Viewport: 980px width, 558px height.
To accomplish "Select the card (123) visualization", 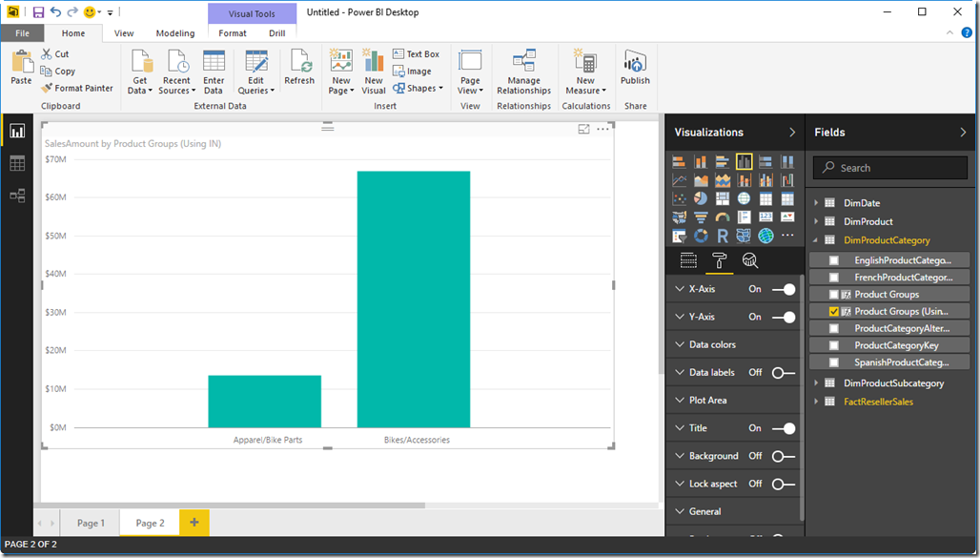I will pyautogui.click(x=766, y=217).
